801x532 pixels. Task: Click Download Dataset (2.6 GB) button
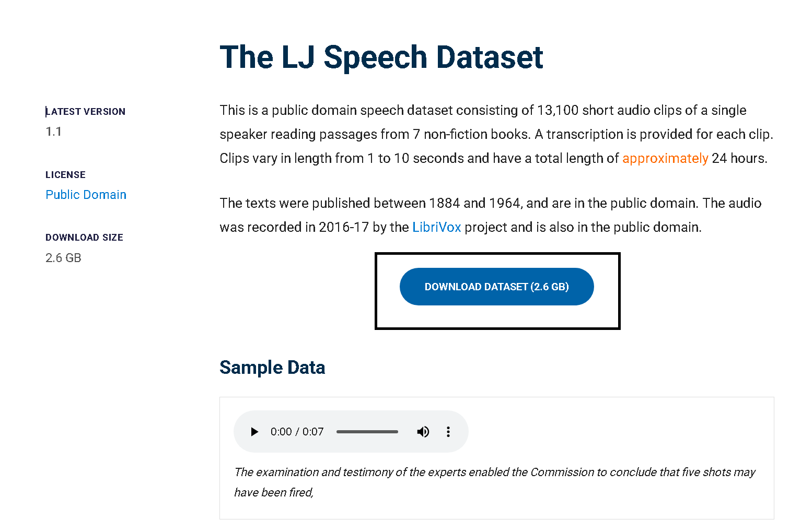(497, 287)
